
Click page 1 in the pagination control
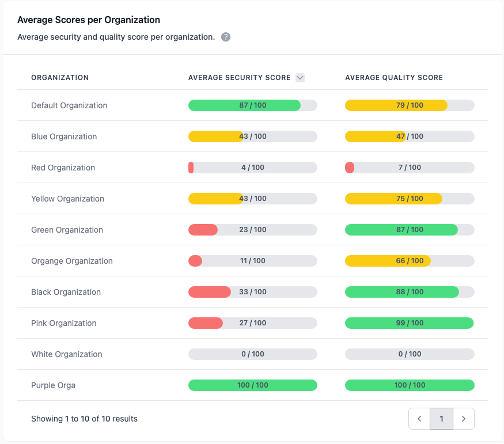[441, 419]
